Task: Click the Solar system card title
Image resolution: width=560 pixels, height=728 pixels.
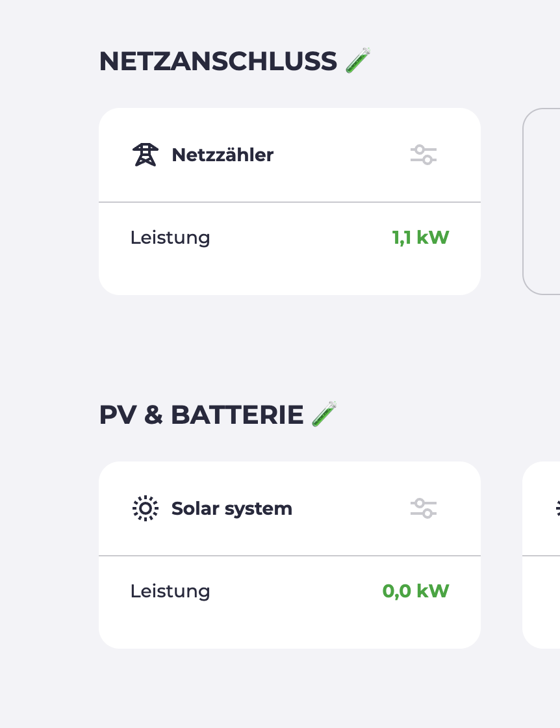Action: pyautogui.click(x=231, y=508)
